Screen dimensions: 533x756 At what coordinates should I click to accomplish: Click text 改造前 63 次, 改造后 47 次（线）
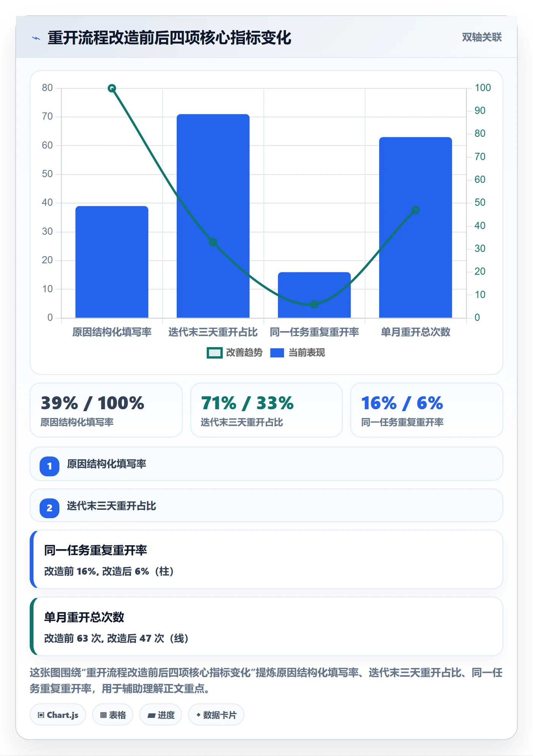click(116, 639)
